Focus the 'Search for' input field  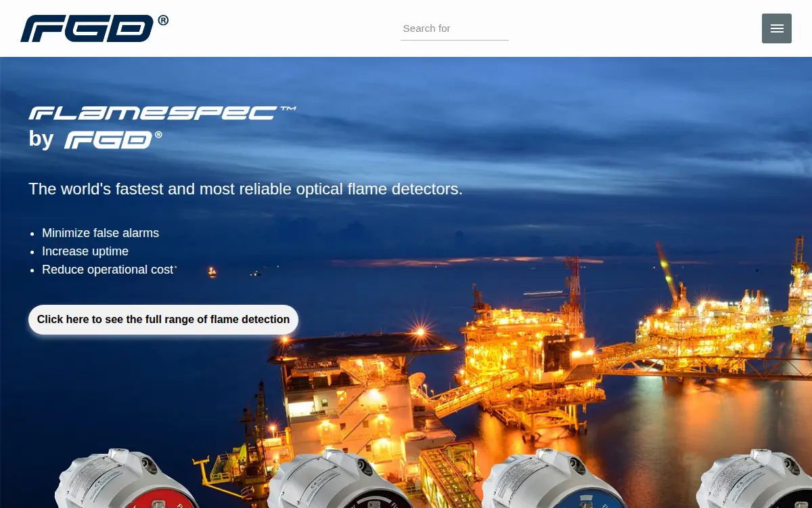click(455, 28)
